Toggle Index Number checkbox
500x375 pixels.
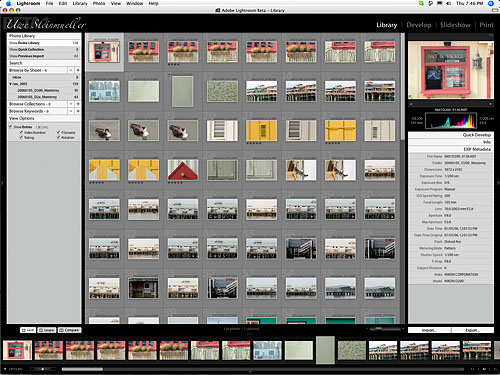point(22,132)
